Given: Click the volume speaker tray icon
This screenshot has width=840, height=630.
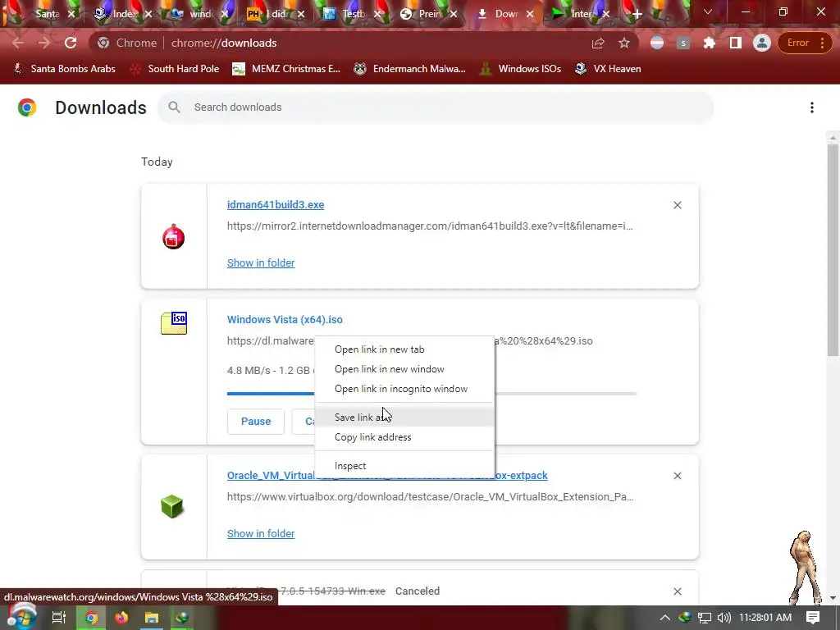Looking at the screenshot, I should click(724, 618).
